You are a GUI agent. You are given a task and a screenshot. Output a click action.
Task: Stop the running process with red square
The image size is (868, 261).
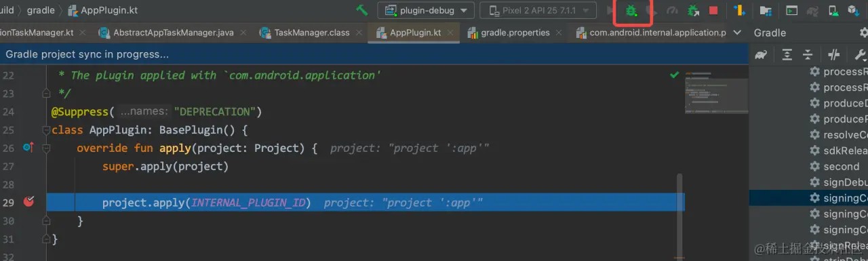(713, 10)
